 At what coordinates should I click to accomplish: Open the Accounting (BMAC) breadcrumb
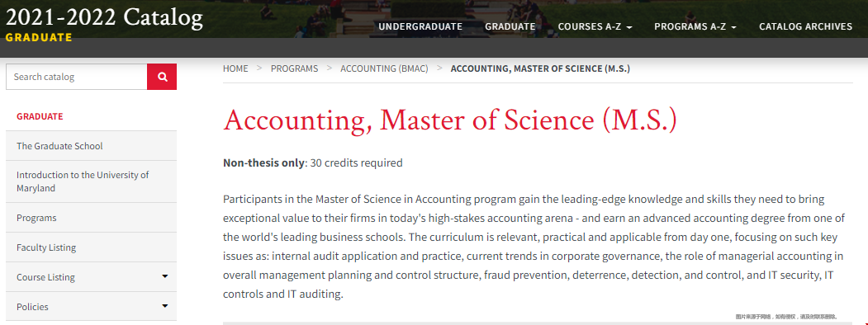point(384,68)
